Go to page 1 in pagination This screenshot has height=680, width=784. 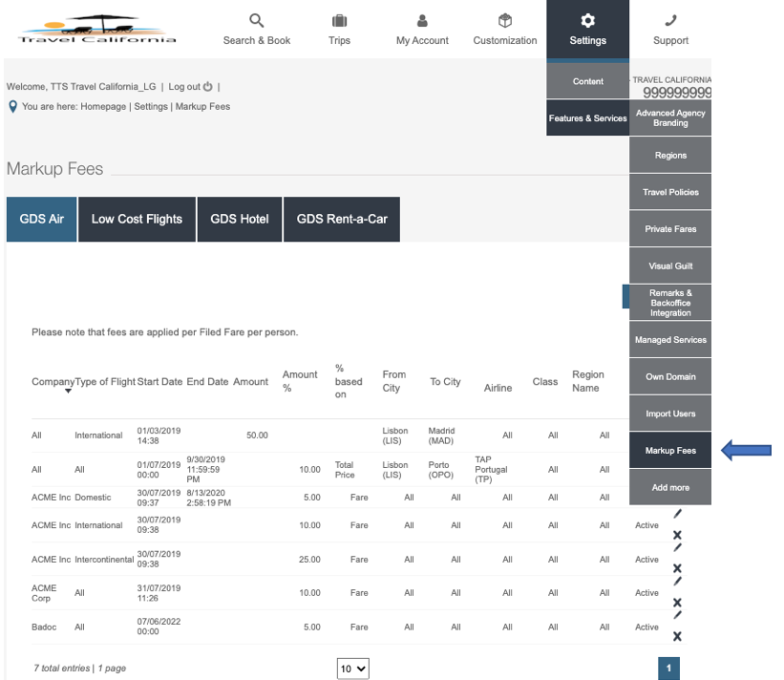(x=668, y=669)
